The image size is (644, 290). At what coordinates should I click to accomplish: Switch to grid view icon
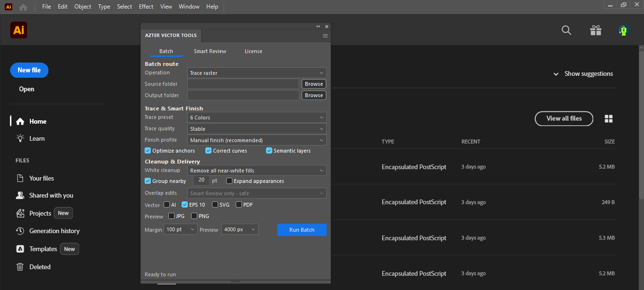tap(609, 119)
